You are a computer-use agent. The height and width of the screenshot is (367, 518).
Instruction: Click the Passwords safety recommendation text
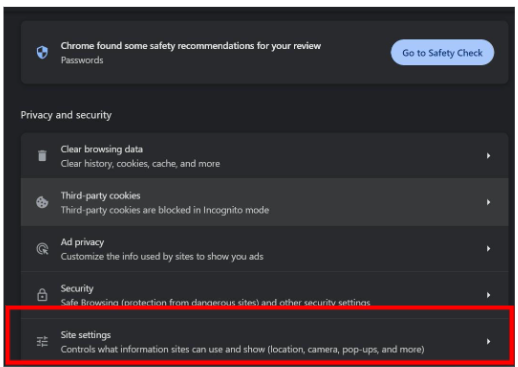click(82, 60)
